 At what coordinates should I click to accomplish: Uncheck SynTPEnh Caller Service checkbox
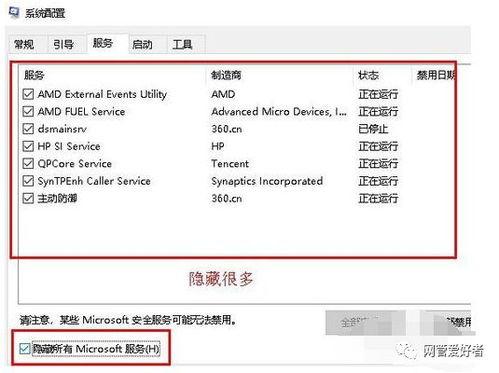[28, 181]
